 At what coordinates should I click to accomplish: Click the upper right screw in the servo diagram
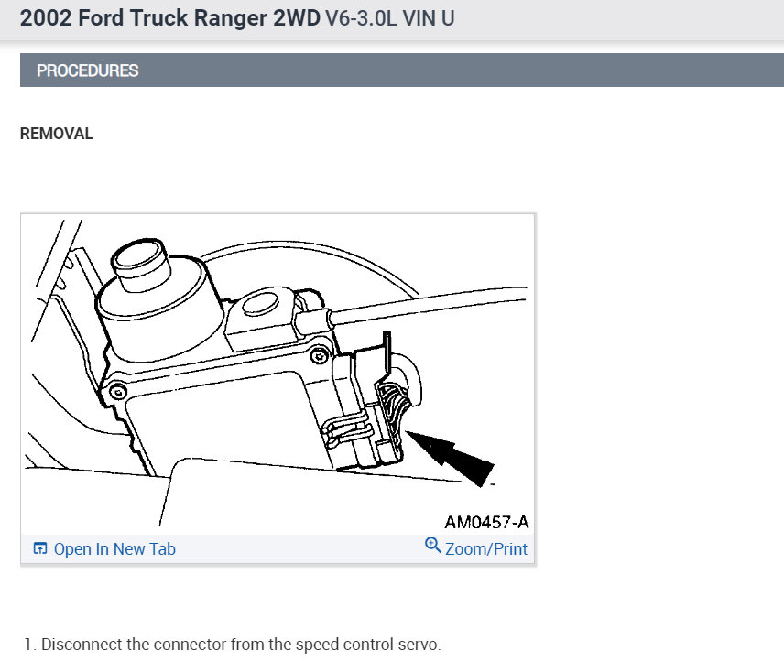[x=319, y=356]
